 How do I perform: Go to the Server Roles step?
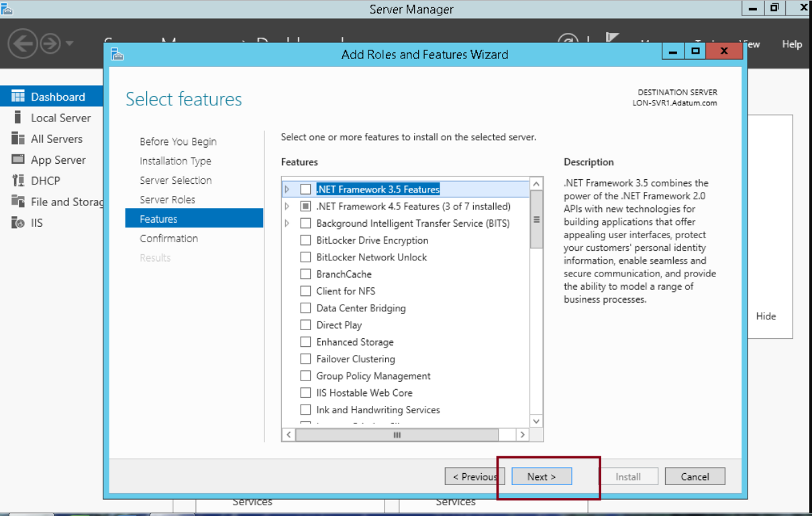pyautogui.click(x=167, y=200)
